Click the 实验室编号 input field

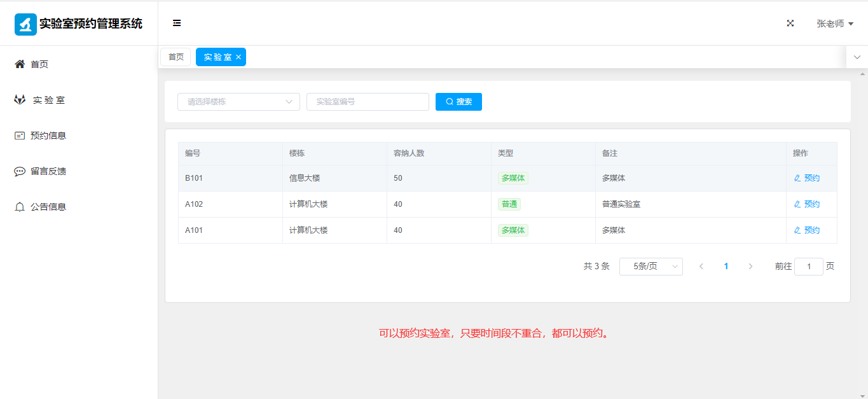click(368, 102)
